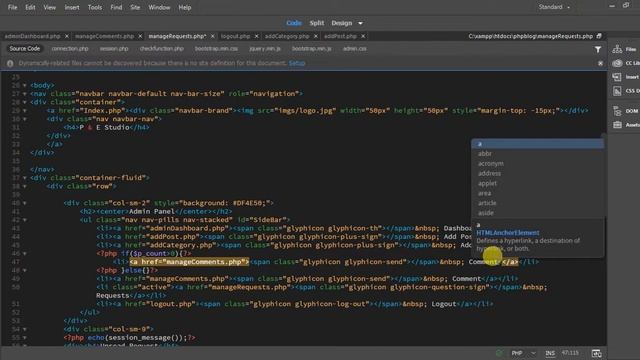Toggle INS insert mode in status bar
The image size is (640, 360).
(550, 353)
